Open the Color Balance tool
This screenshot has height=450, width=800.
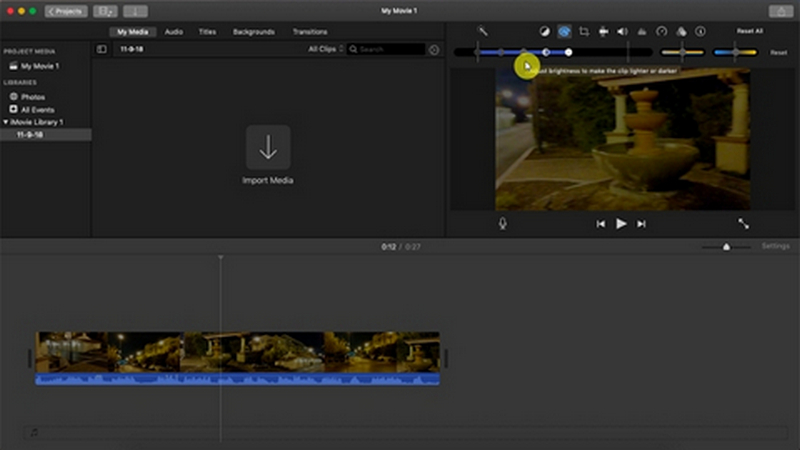544,32
